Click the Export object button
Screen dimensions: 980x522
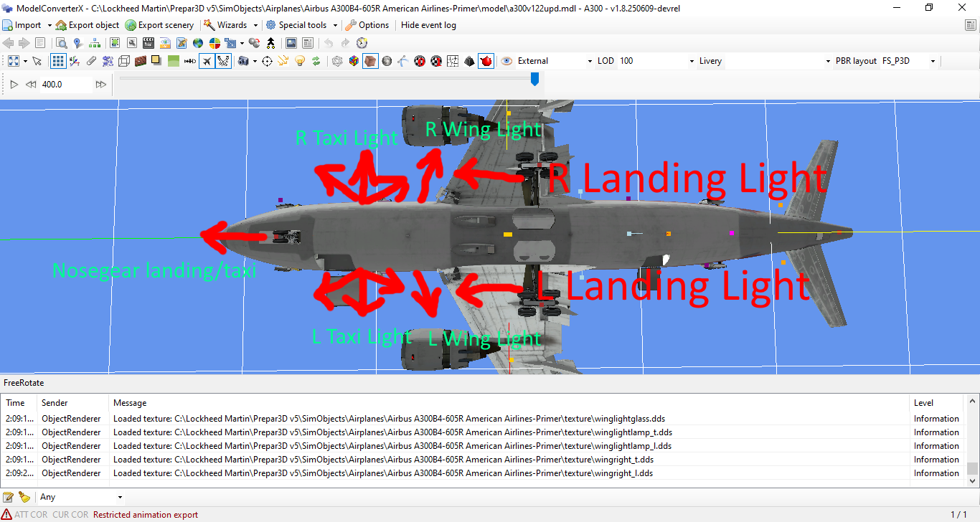point(88,25)
